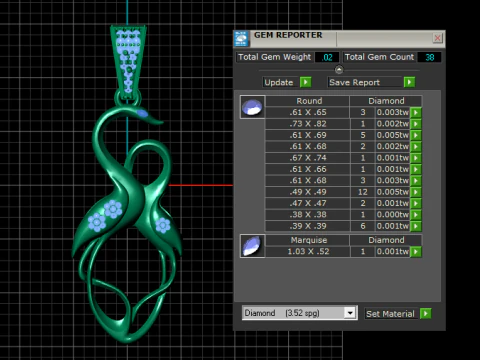Click the count 6 cell
Viewport: 480px width, 360px height.
coord(363,226)
